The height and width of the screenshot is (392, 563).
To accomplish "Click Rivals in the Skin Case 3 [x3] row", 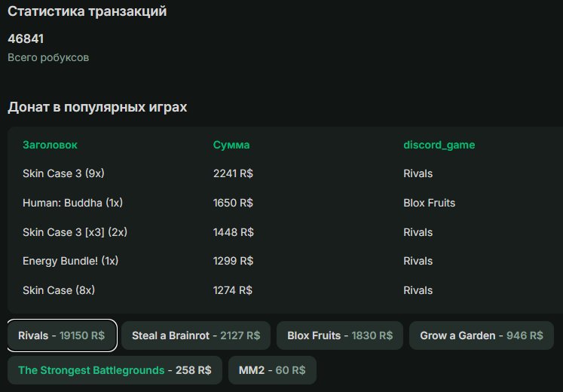I will [x=418, y=233].
